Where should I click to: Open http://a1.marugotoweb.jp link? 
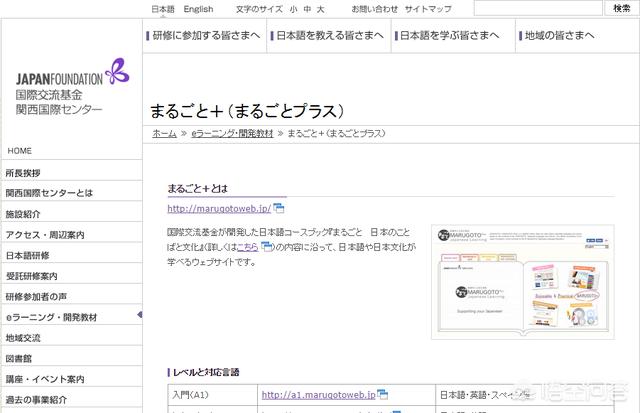pyautogui.click(x=318, y=395)
